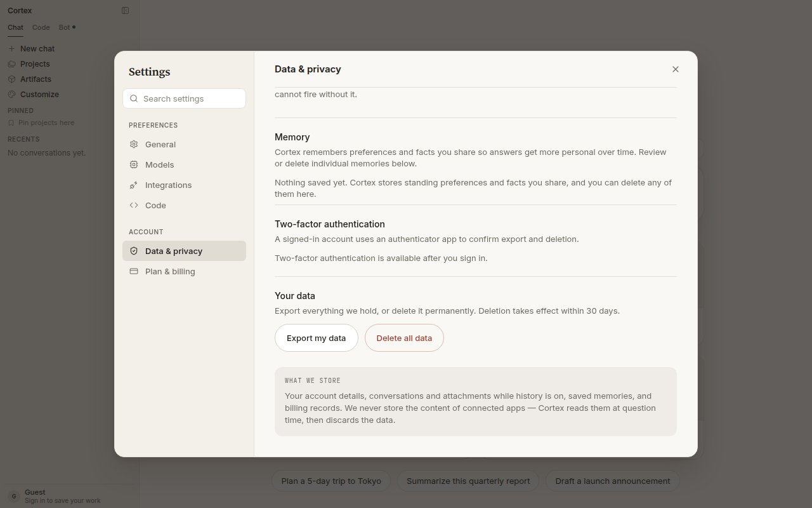Viewport: 812px width, 508px height.
Task: Click the plus icon beside New chat
Action: [x=11, y=48]
